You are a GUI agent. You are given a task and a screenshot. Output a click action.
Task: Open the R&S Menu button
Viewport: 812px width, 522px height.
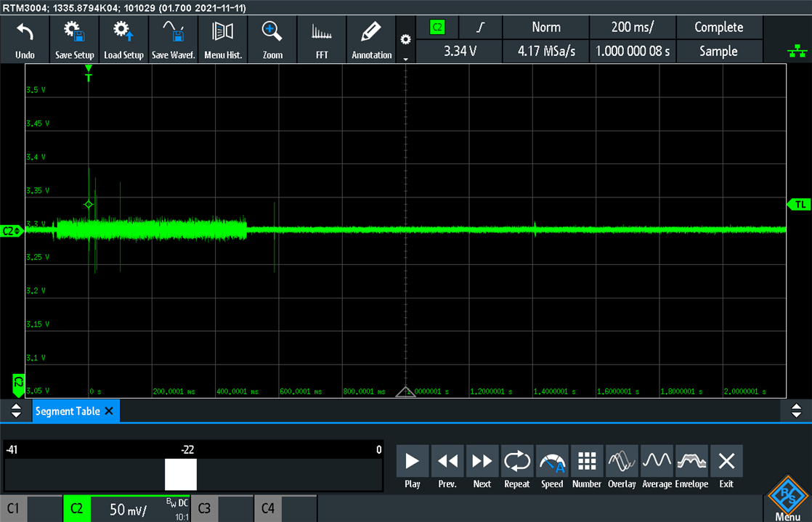point(787,499)
